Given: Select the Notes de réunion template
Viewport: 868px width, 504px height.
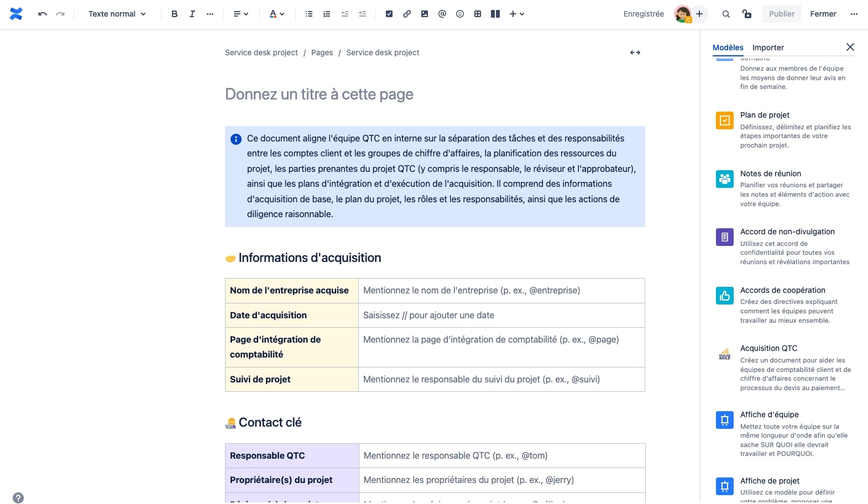Looking at the screenshot, I should [x=785, y=188].
